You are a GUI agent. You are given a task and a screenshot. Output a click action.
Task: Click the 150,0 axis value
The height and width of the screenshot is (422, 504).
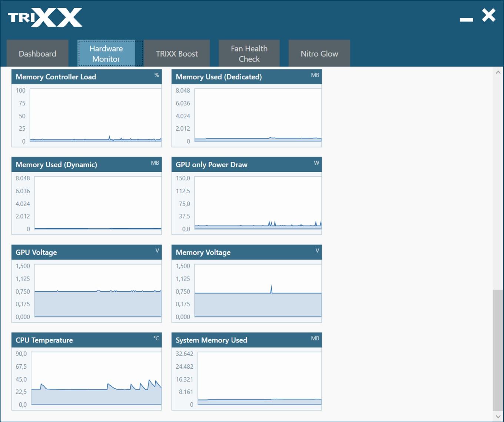click(x=183, y=178)
